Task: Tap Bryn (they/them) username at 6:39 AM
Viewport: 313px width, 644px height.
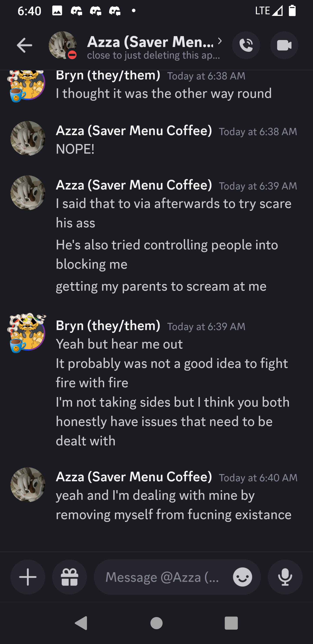Action: click(108, 325)
